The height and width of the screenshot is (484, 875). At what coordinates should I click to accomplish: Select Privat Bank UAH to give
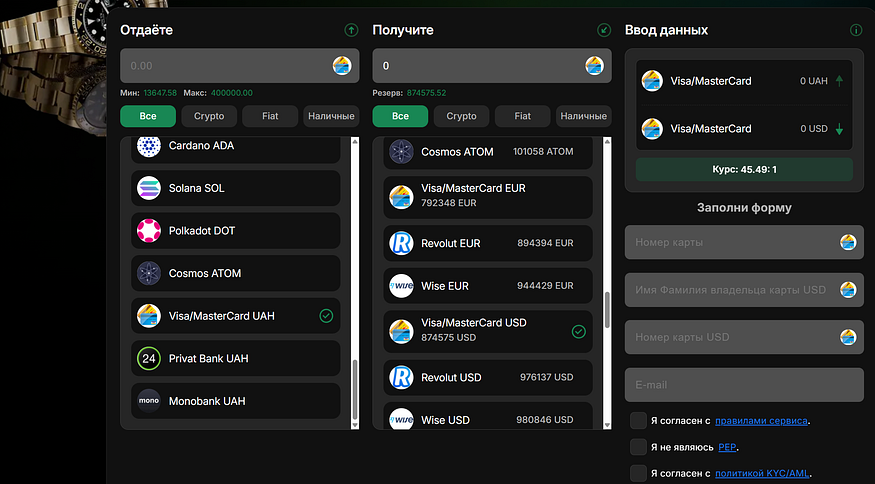point(235,358)
